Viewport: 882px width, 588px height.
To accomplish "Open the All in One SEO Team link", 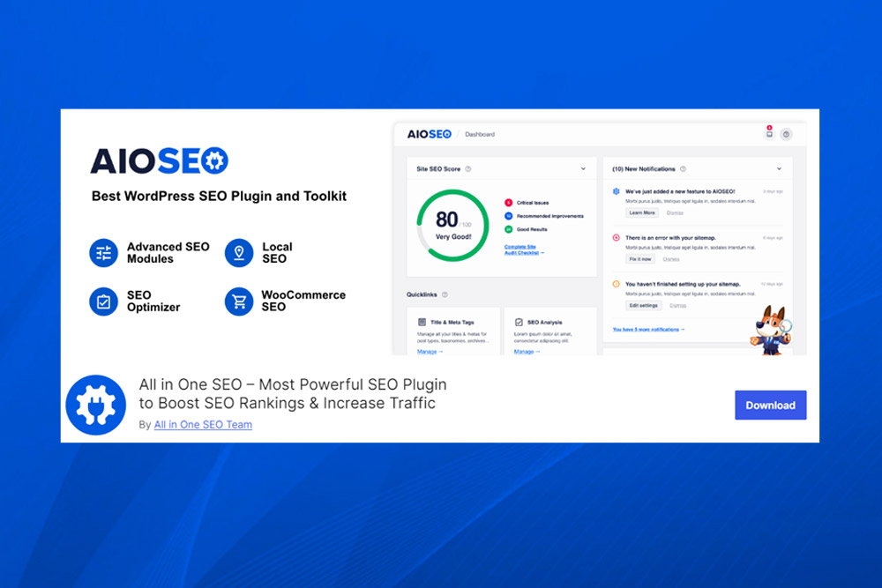I will click(203, 424).
